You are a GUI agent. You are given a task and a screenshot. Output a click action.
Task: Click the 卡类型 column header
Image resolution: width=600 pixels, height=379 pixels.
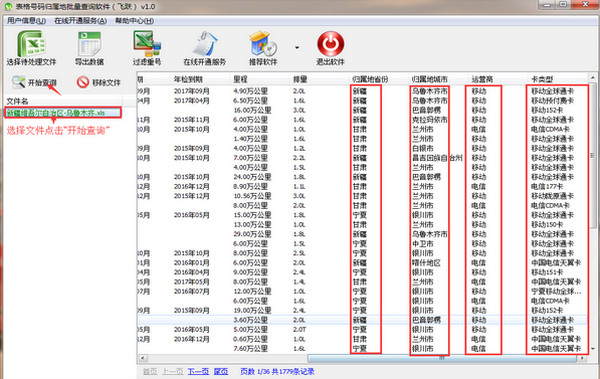542,79
